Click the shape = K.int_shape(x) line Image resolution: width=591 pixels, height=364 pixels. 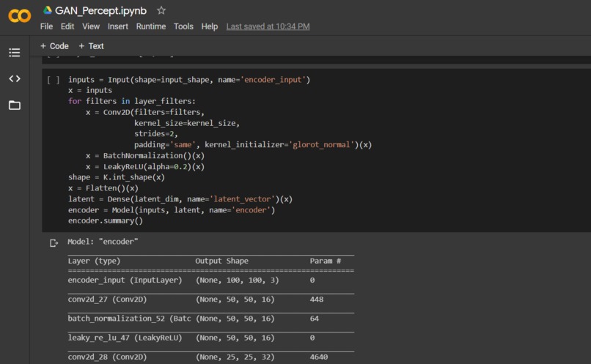point(117,177)
